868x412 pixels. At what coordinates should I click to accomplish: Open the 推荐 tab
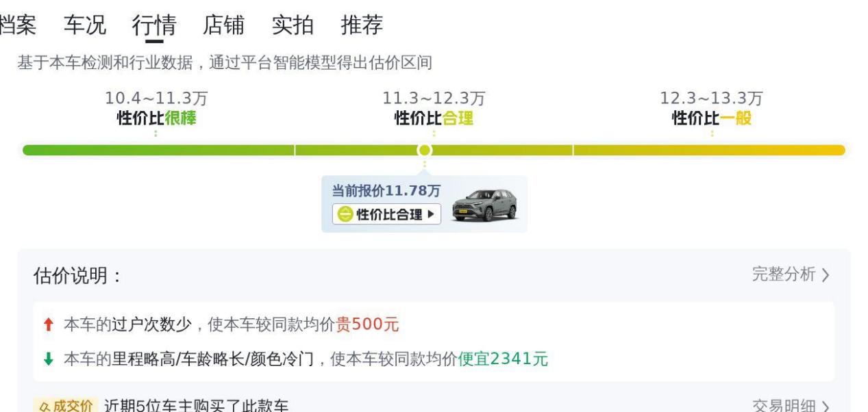(x=362, y=25)
